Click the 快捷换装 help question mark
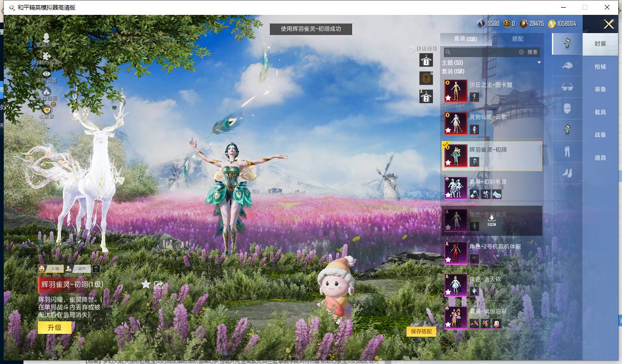The height and width of the screenshot is (364, 622). tap(412, 48)
